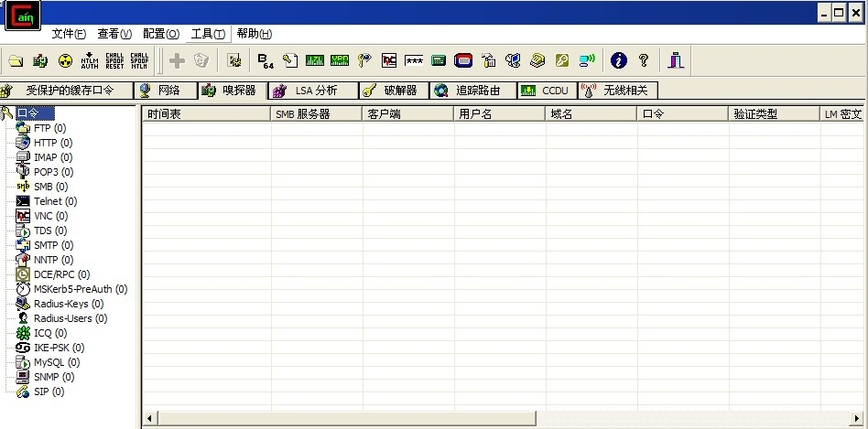Open the 文件(F) menu
868x429 pixels.
pos(69,34)
